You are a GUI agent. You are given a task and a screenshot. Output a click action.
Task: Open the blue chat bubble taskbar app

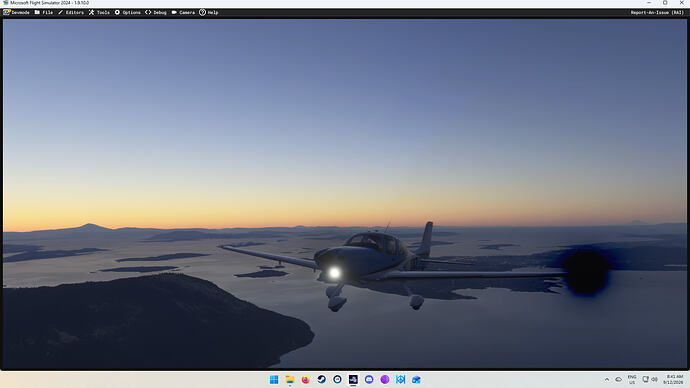click(x=369, y=379)
